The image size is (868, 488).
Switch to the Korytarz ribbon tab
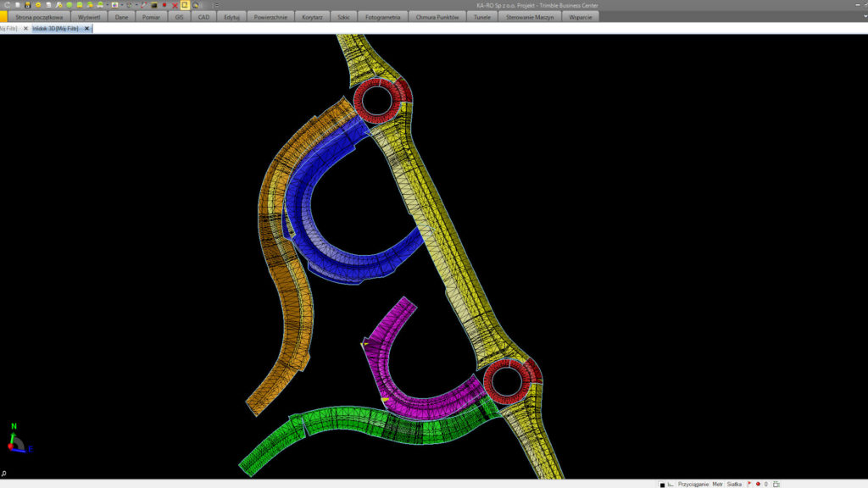coord(312,16)
